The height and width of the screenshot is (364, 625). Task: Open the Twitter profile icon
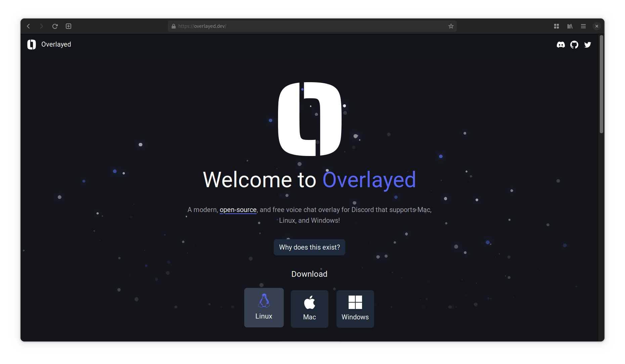click(588, 45)
